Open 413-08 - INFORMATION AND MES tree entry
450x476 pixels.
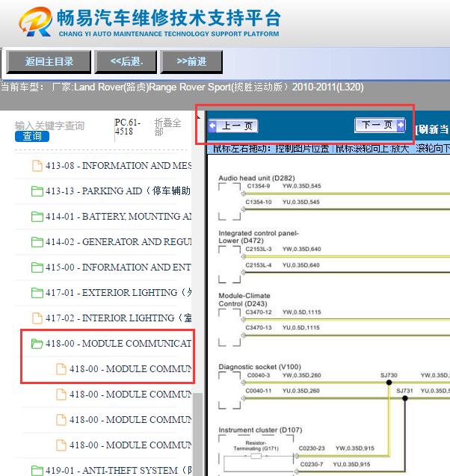118,166
